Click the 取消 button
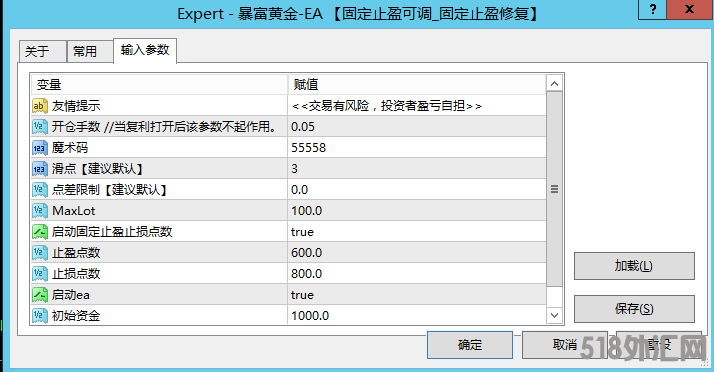 (x=565, y=345)
